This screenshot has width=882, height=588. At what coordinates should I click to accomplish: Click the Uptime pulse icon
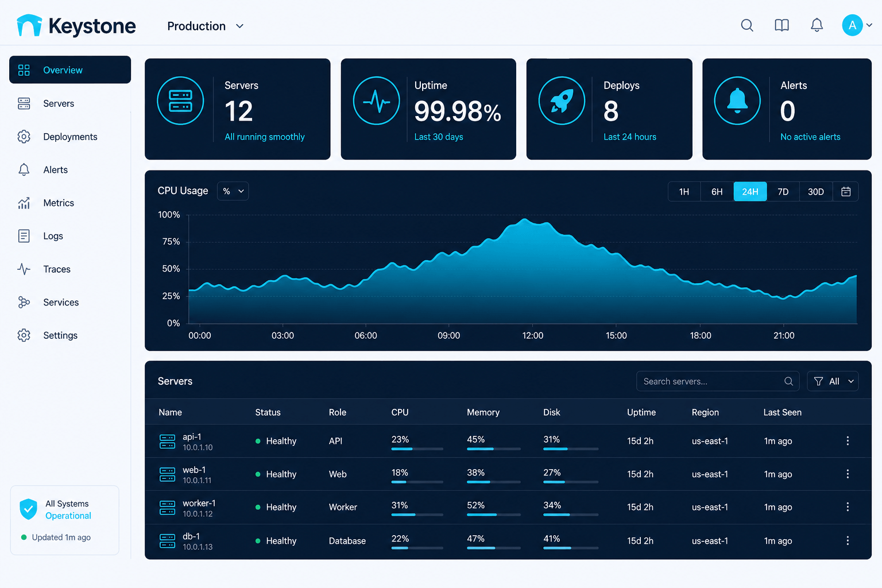[376, 100]
